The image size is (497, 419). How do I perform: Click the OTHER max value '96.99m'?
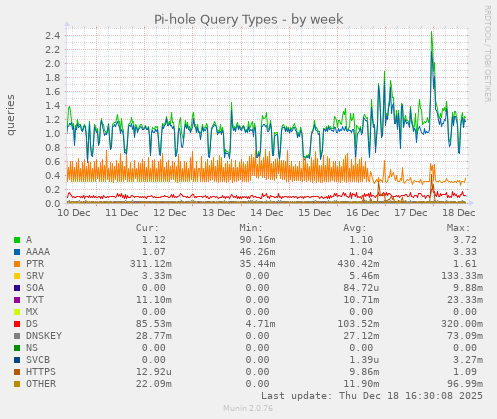[x=465, y=384]
